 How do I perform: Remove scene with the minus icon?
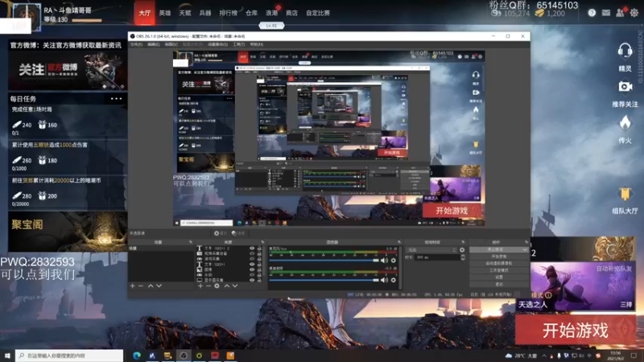tap(140, 286)
